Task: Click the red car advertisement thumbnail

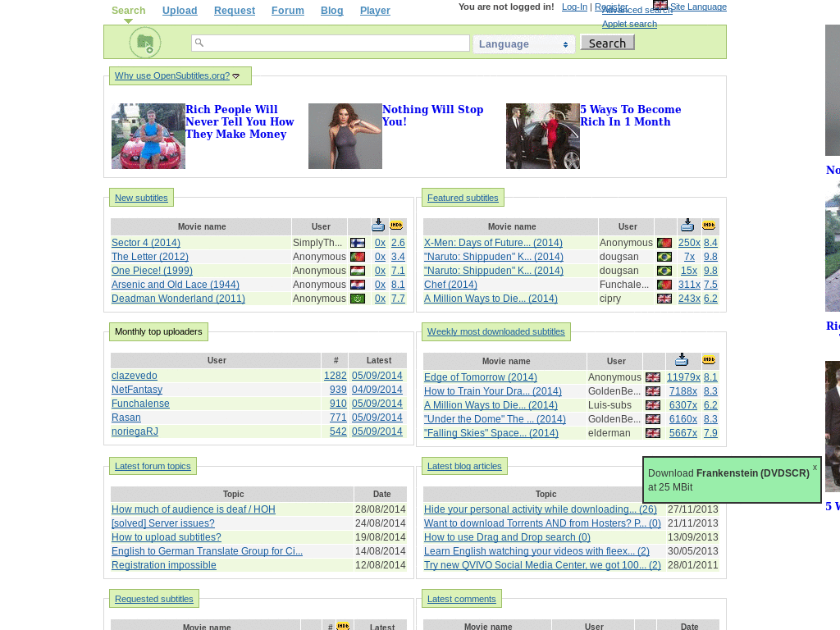Action: pyautogui.click(x=148, y=136)
